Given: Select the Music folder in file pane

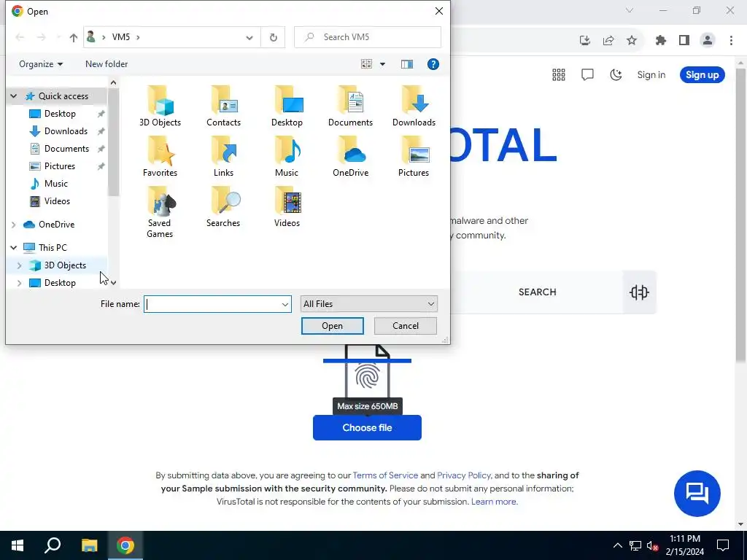Looking at the screenshot, I should (x=287, y=157).
